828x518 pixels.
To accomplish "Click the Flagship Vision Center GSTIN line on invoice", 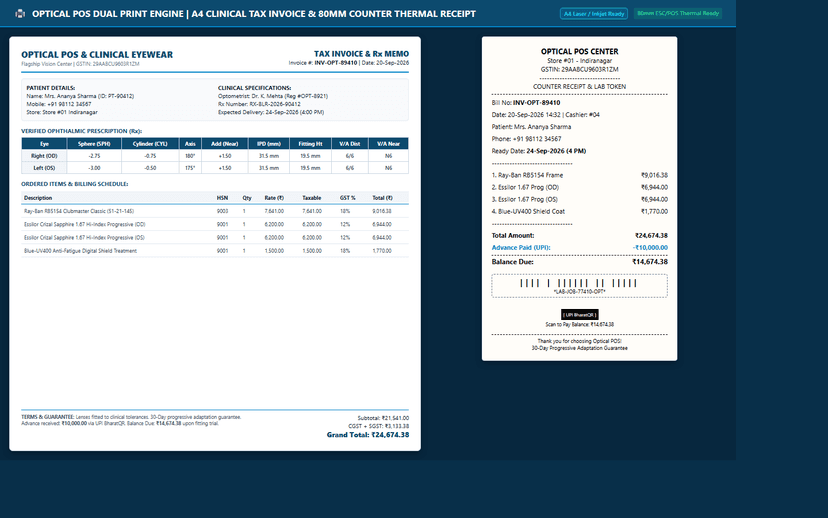I will (x=80, y=64).
